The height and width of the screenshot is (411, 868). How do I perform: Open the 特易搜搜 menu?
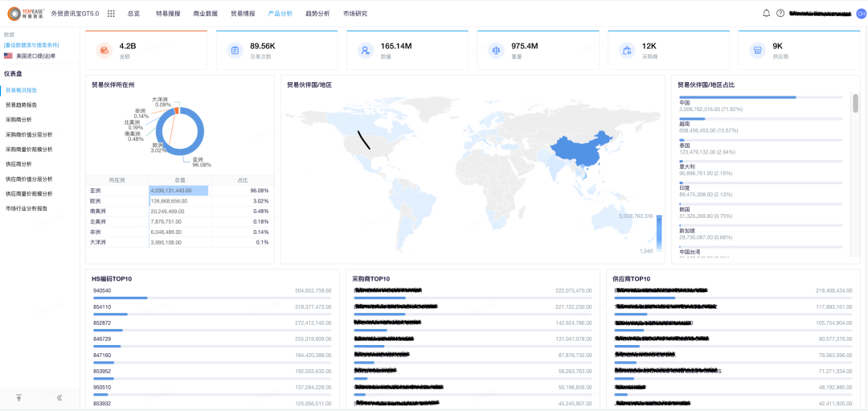click(168, 14)
